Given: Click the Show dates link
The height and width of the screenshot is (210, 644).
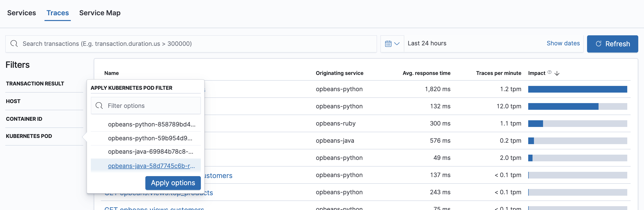Looking at the screenshot, I should [x=563, y=43].
